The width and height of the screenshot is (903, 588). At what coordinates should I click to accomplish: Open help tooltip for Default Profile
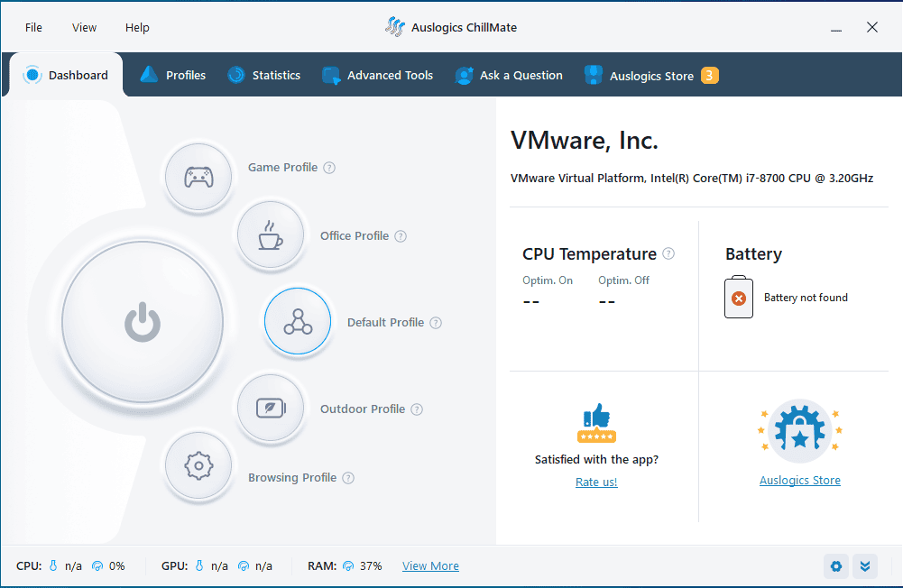point(436,323)
